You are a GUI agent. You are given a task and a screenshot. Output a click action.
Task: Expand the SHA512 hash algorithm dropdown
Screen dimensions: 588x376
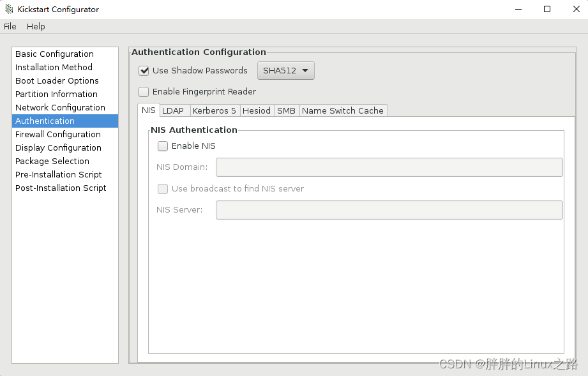pyautogui.click(x=286, y=71)
